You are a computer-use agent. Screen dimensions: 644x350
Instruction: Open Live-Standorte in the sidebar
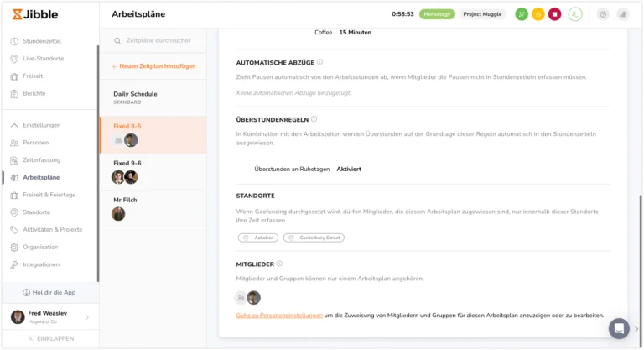[43, 59]
